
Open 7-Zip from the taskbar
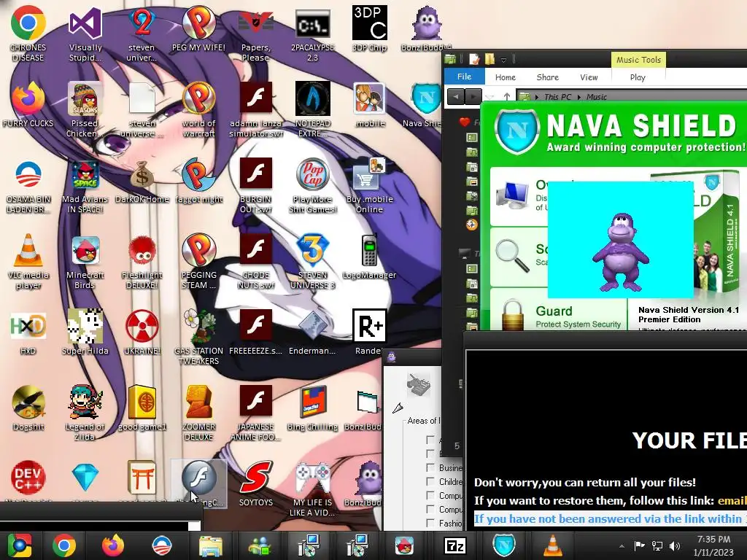[454, 545]
